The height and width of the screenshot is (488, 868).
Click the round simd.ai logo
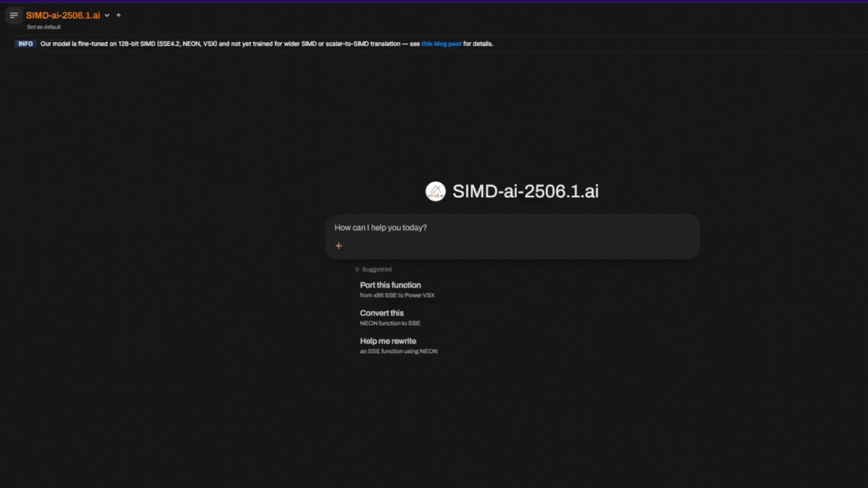pos(436,191)
